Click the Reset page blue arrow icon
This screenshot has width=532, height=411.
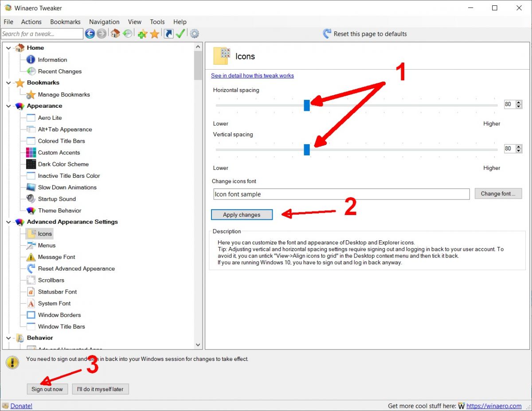coord(327,34)
